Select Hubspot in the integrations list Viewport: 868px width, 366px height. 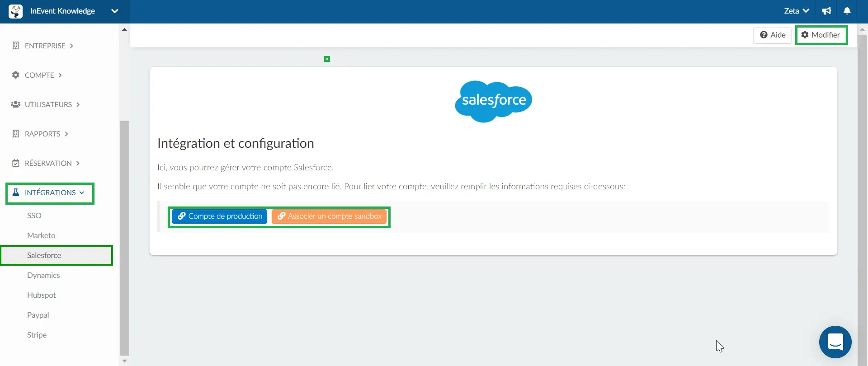point(42,295)
